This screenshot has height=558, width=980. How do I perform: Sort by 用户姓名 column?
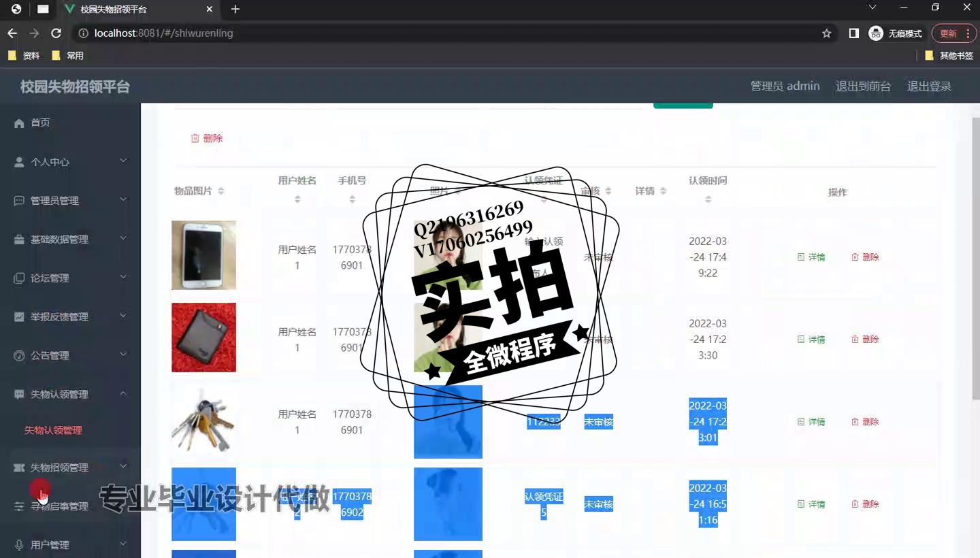(x=297, y=199)
